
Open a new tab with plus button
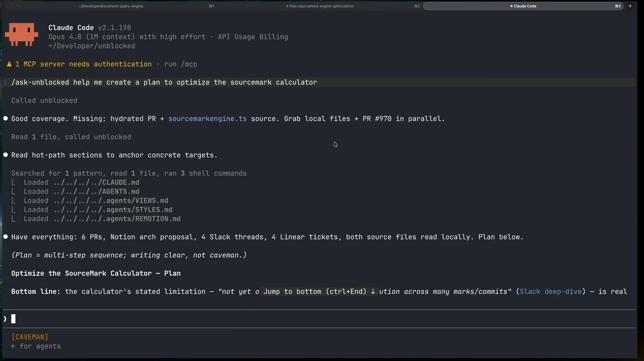[x=630, y=6]
